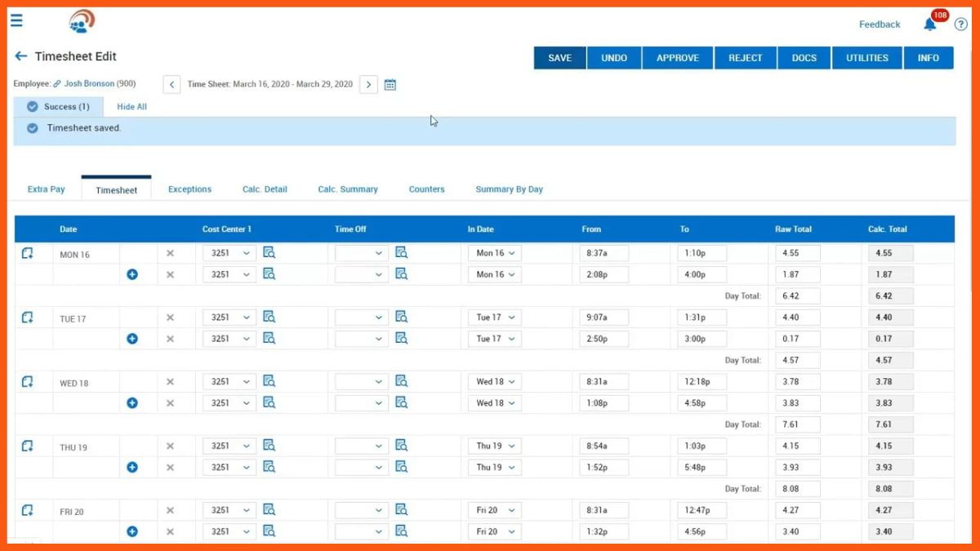Viewport: 980px width, 551px height.
Task: Open employee Josh Bronson link
Action: tap(89, 84)
